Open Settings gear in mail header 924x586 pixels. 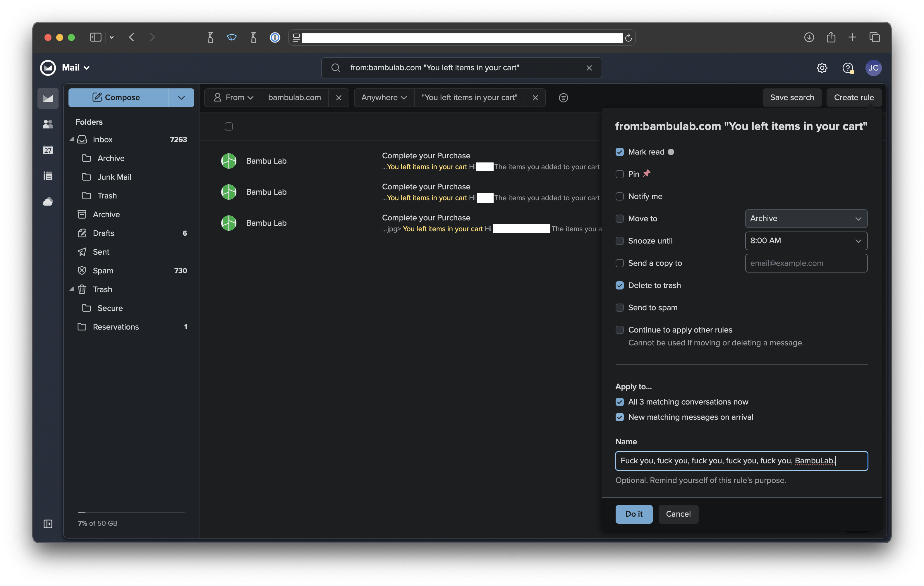(822, 68)
